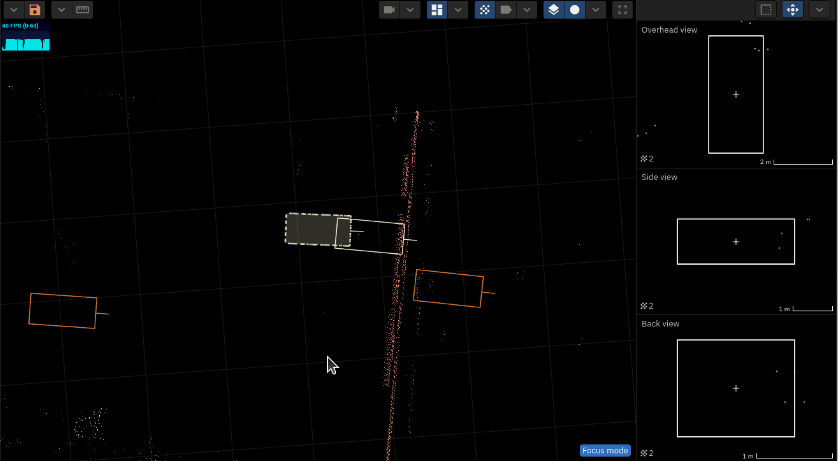This screenshot has width=839, height=461.
Task: Click the Overhead view label
Action: pos(669,30)
